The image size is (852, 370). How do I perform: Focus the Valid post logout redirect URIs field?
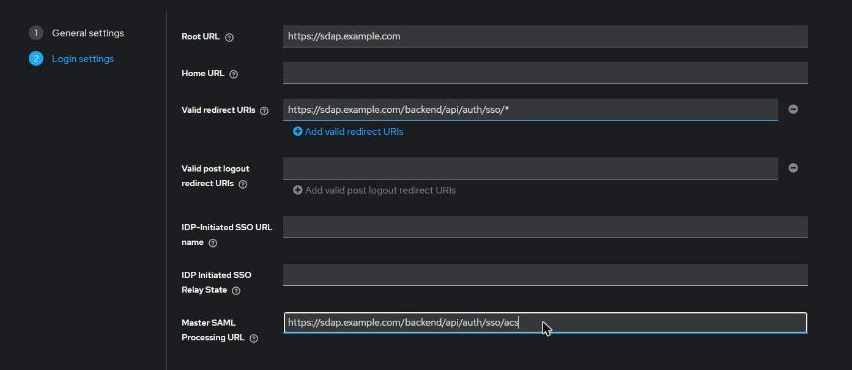click(x=530, y=168)
